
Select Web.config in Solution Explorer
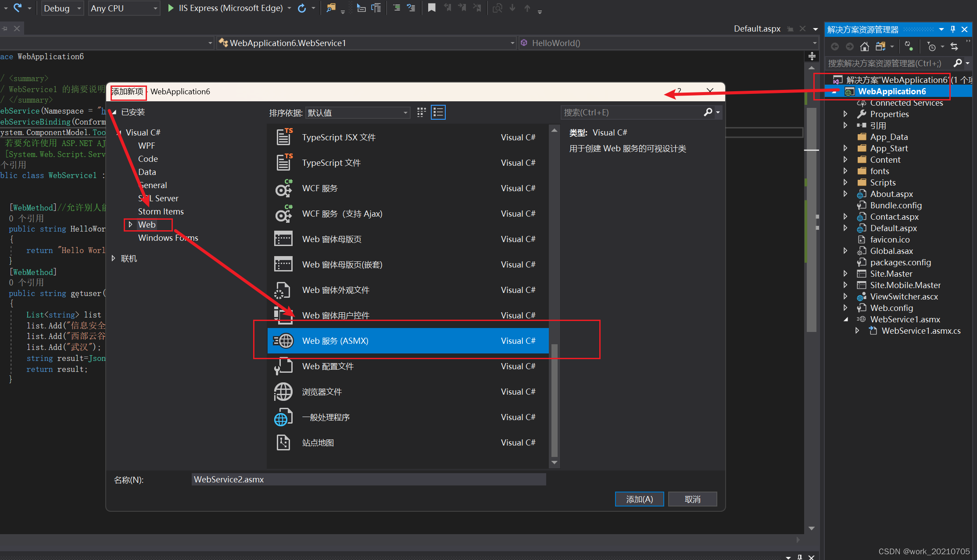891,308
